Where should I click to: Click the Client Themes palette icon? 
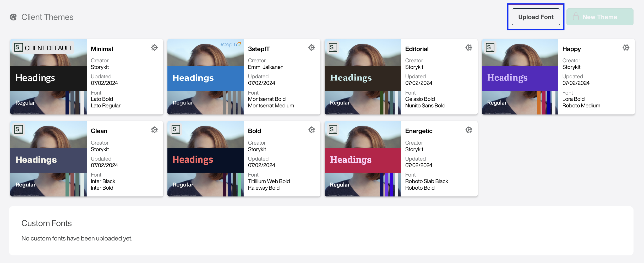pyautogui.click(x=13, y=17)
